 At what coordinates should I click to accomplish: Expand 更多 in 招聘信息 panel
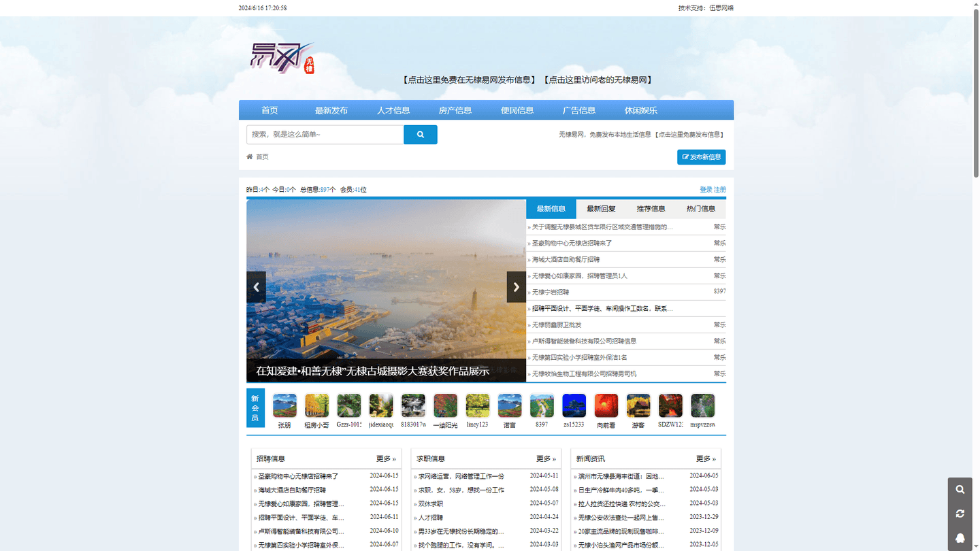386,459
